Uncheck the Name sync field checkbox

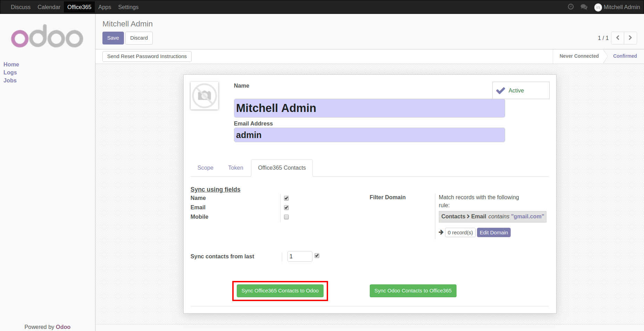[x=286, y=198]
